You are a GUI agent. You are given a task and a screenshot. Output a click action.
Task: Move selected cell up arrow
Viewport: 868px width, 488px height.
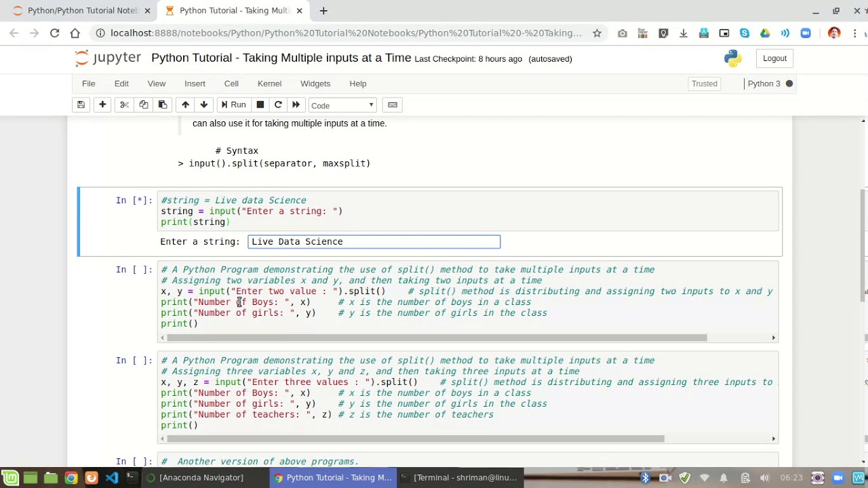coord(185,105)
